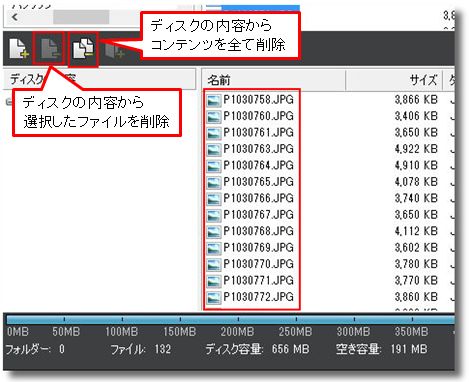Viewport: 469px width, 382px height.
Task: Click the remove all contents icon
Action: 83,49
